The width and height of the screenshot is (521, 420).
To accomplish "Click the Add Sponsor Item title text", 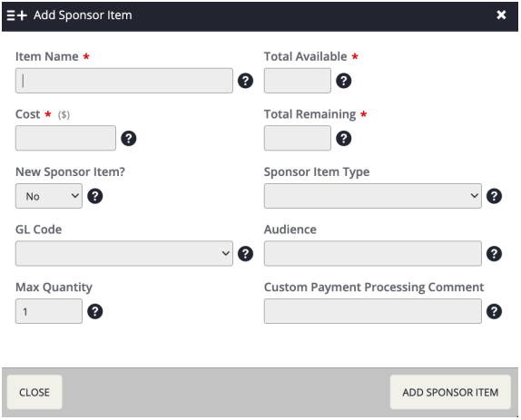I will (x=83, y=15).
